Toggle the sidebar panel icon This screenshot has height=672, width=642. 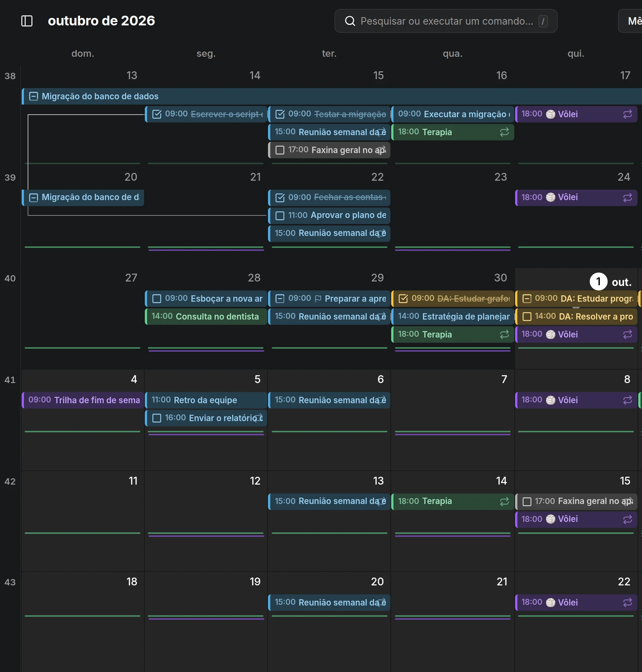27,21
